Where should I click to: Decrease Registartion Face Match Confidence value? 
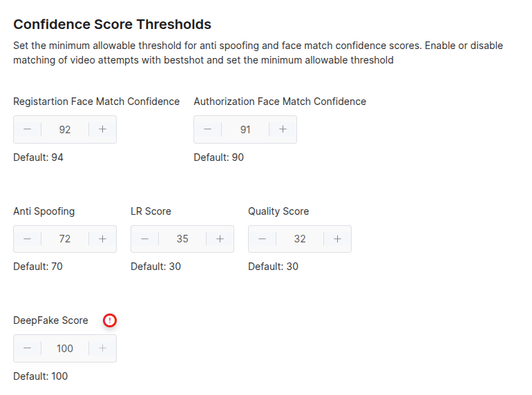27,130
